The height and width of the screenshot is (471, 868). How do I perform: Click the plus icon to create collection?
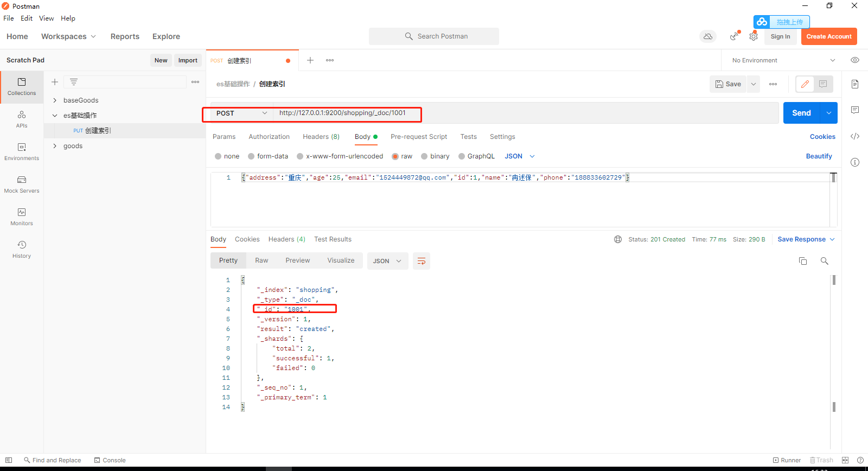[x=55, y=82]
